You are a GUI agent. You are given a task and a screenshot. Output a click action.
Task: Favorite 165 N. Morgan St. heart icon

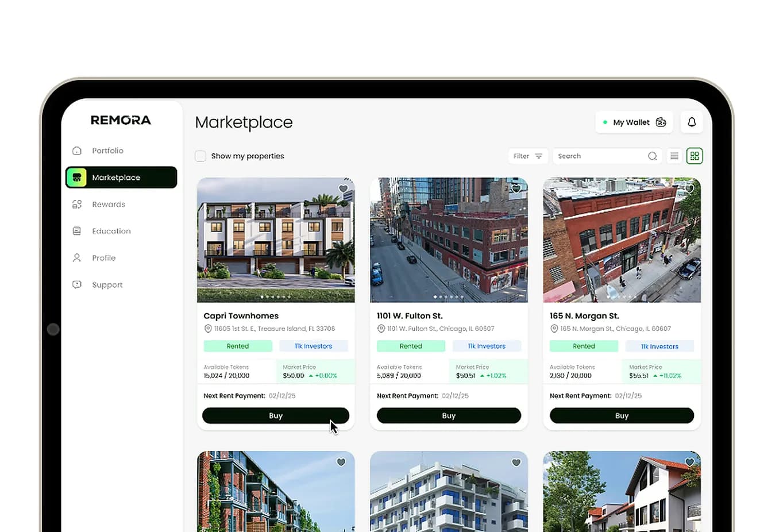pyautogui.click(x=689, y=189)
